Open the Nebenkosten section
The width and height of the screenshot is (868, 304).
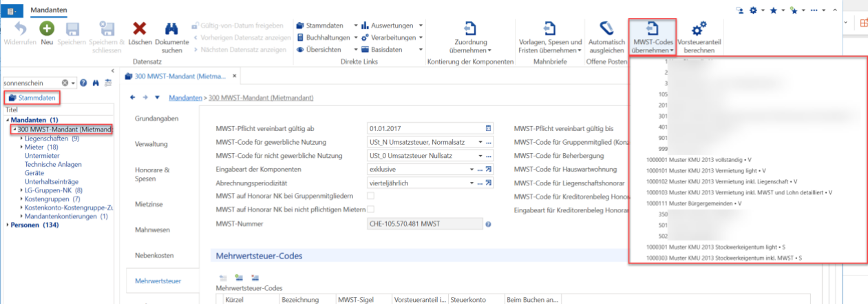[x=154, y=255]
